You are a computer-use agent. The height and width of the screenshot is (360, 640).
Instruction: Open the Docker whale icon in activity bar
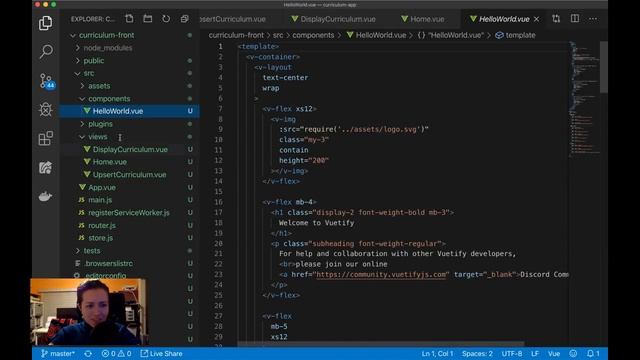click(x=45, y=196)
